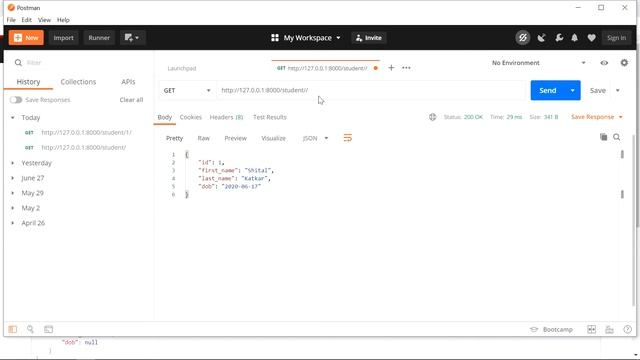Screen dimensions: 640x360
Task: Open the Edit menu
Action: [x=27, y=20]
